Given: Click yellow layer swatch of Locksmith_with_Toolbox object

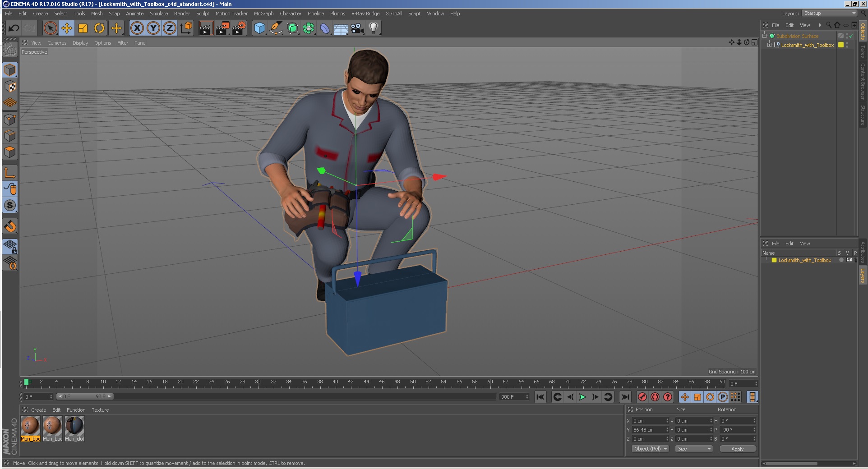Looking at the screenshot, I should click(x=841, y=45).
